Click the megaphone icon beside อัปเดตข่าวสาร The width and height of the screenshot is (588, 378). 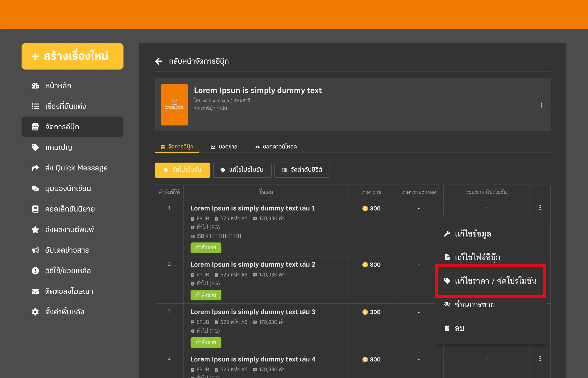[35, 250]
